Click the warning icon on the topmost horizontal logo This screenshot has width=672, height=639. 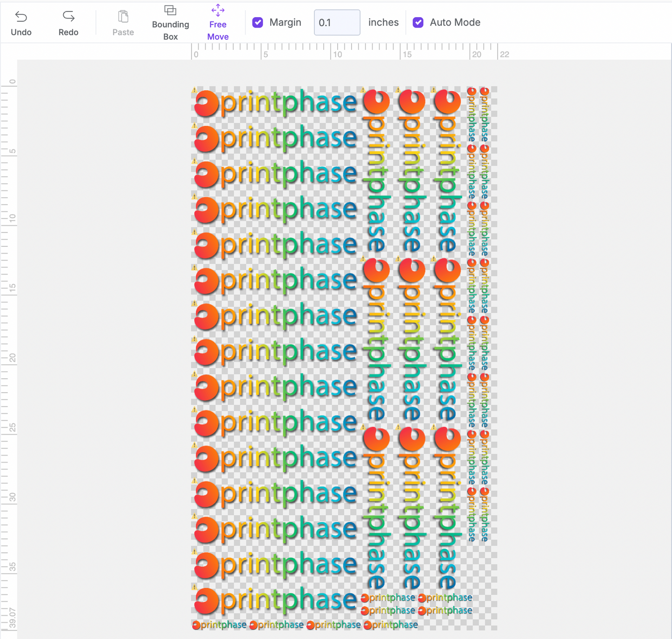point(194,90)
